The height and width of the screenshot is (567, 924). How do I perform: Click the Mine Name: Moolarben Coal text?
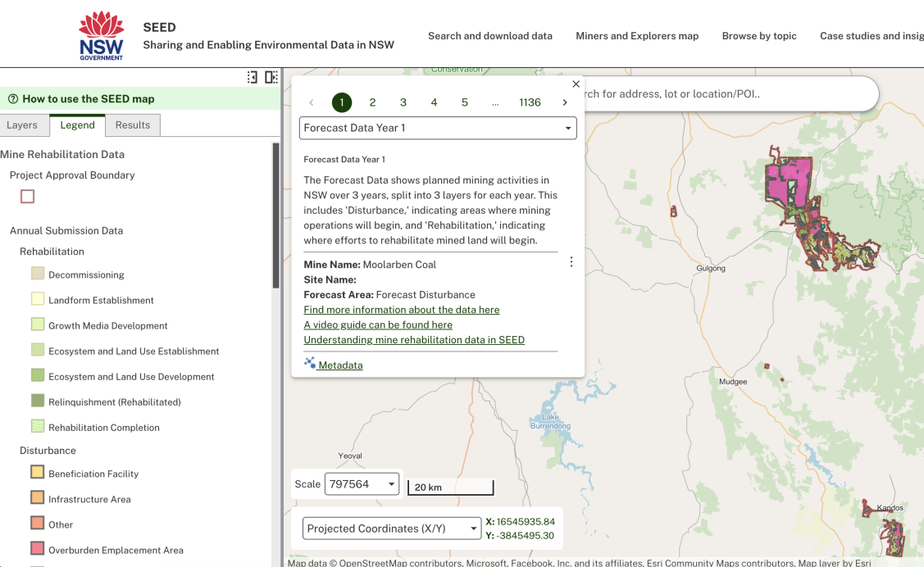point(370,265)
